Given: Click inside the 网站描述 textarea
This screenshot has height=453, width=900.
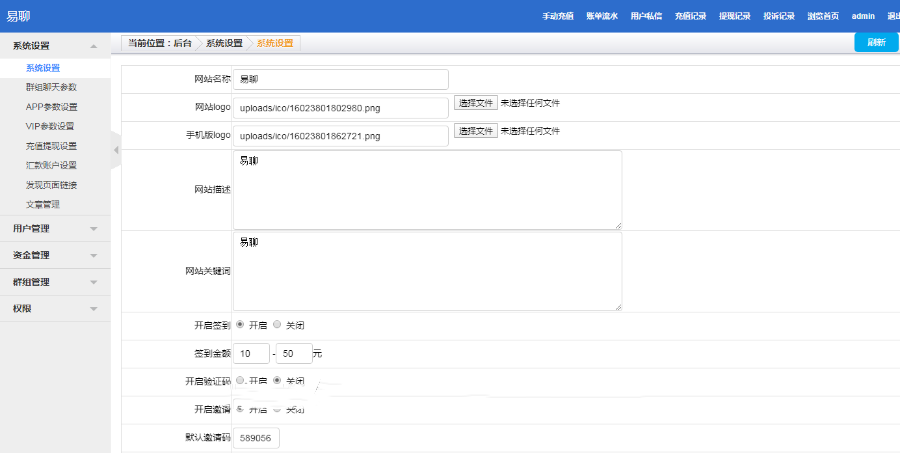Looking at the screenshot, I should [x=428, y=190].
